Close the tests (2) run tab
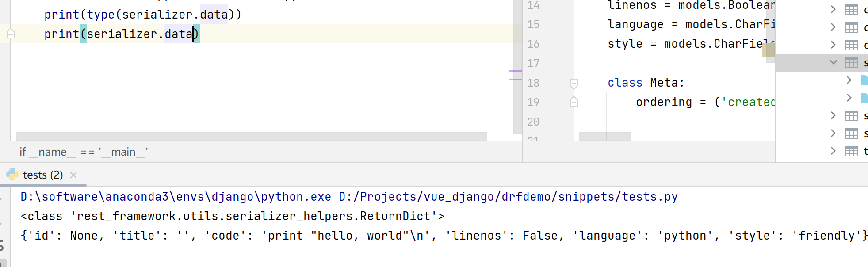The height and width of the screenshot is (267, 868). coord(73,175)
